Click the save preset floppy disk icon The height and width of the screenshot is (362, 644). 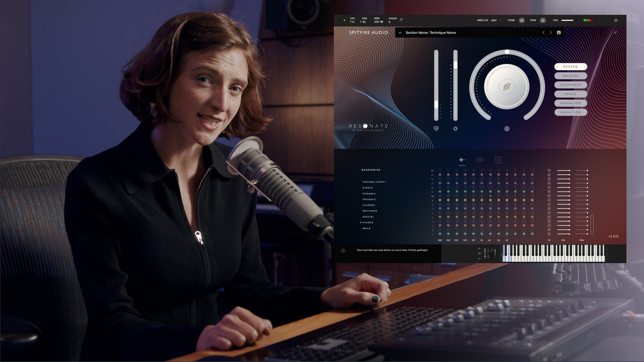(559, 33)
